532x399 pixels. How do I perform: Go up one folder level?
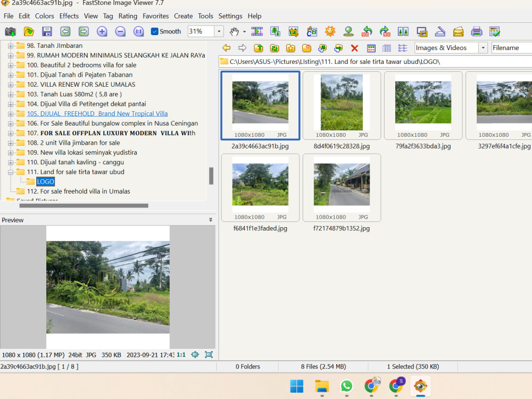pyautogui.click(x=259, y=48)
